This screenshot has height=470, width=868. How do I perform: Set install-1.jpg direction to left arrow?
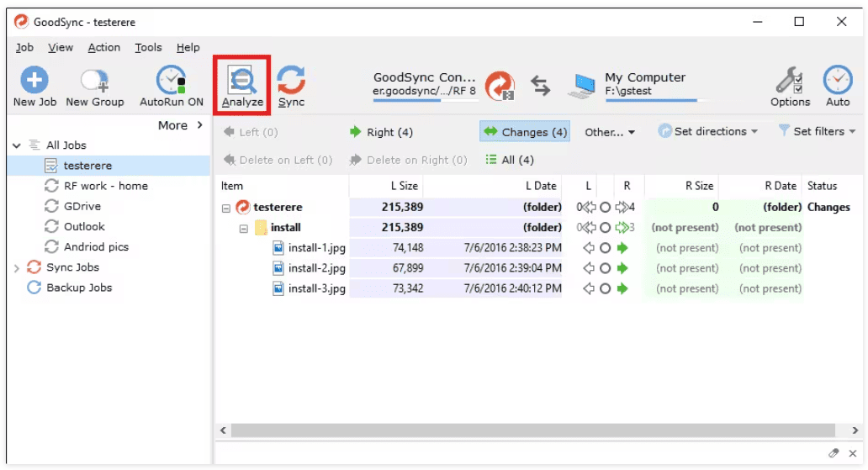point(589,248)
